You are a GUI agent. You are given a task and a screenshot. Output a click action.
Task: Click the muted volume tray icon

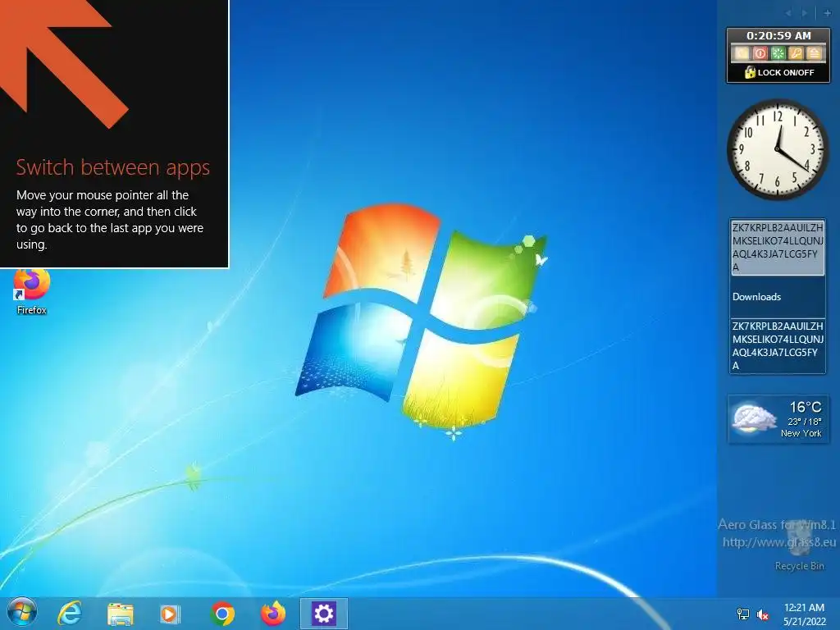762,614
